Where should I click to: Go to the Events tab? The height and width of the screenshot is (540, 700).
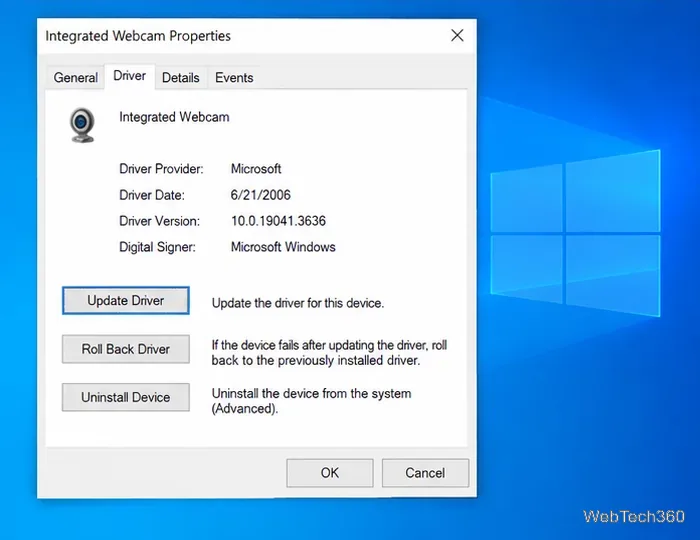tap(234, 78)
